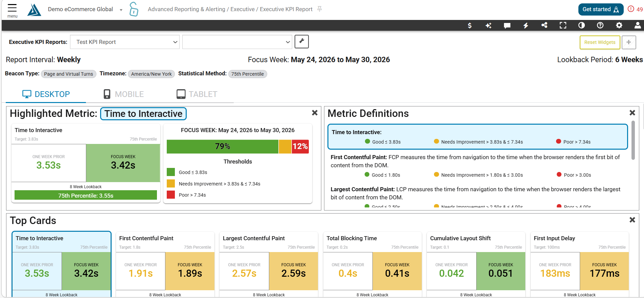The image size is (644, 298).
Task: Click the red 12% segment of distribution bar
Action: pos(300,147)
